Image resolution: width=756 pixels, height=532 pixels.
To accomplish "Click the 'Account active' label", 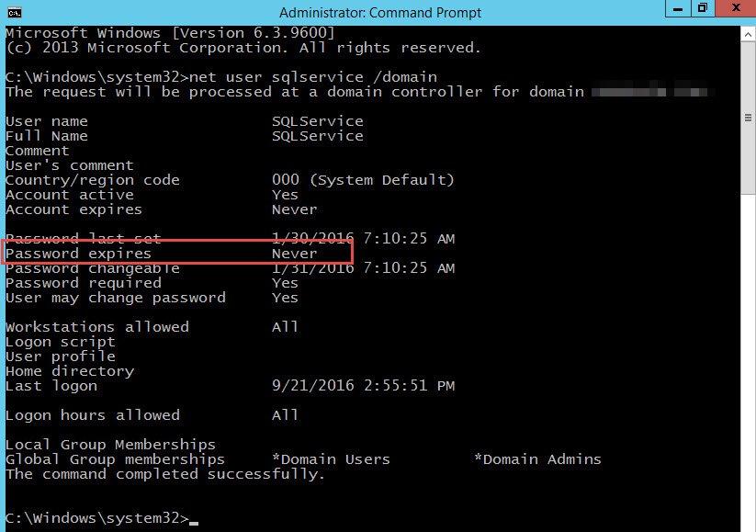I will (x=70, y=195).
